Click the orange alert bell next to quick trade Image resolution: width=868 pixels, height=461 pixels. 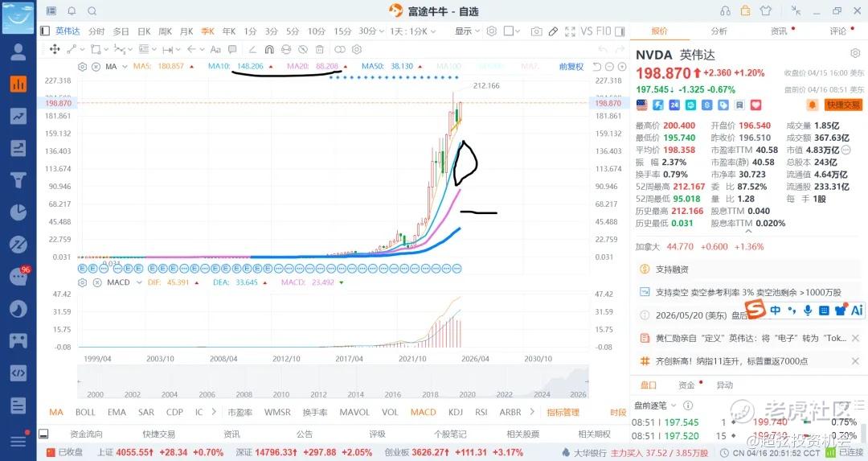(812, 105)
